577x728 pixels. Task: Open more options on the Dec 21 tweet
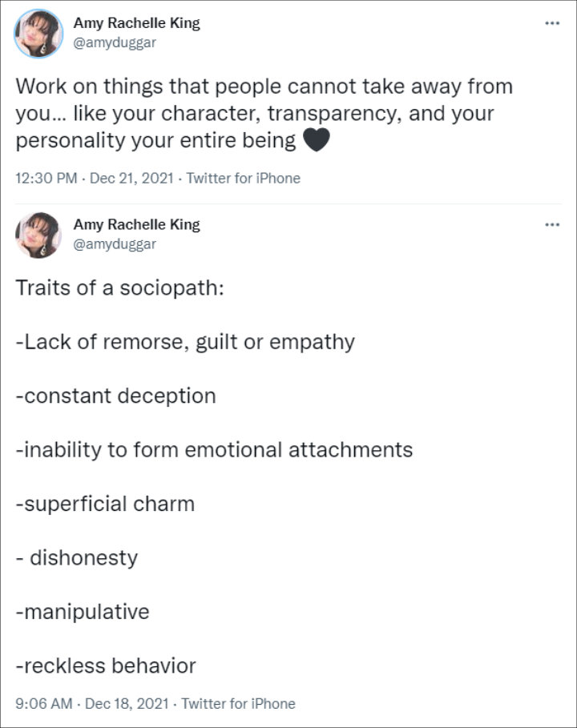pos(552,23)
